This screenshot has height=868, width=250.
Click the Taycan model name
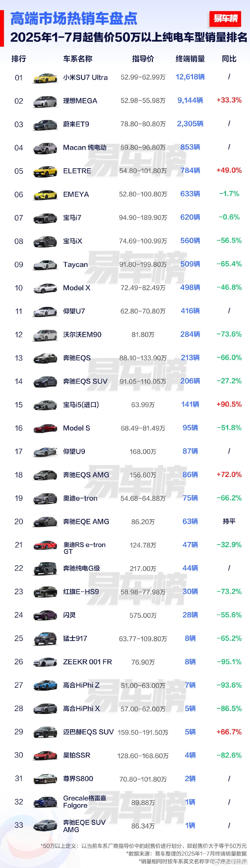pos(75,264)
